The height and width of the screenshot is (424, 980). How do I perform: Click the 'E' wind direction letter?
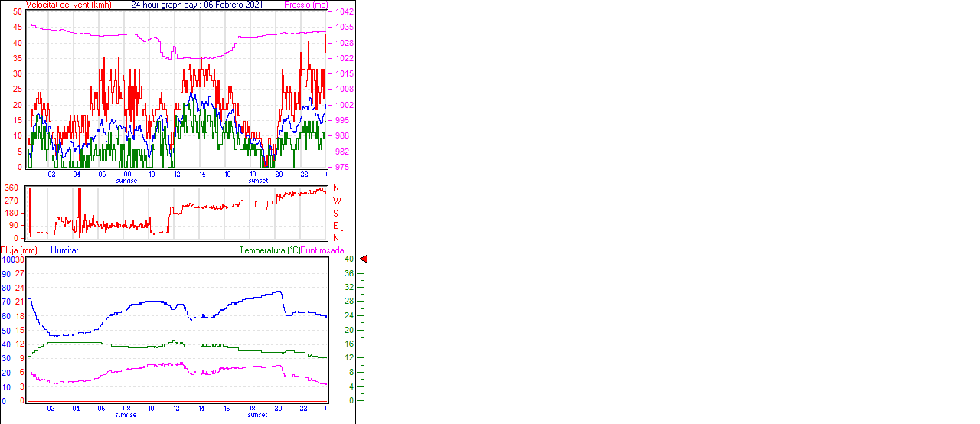click(336, 226)
